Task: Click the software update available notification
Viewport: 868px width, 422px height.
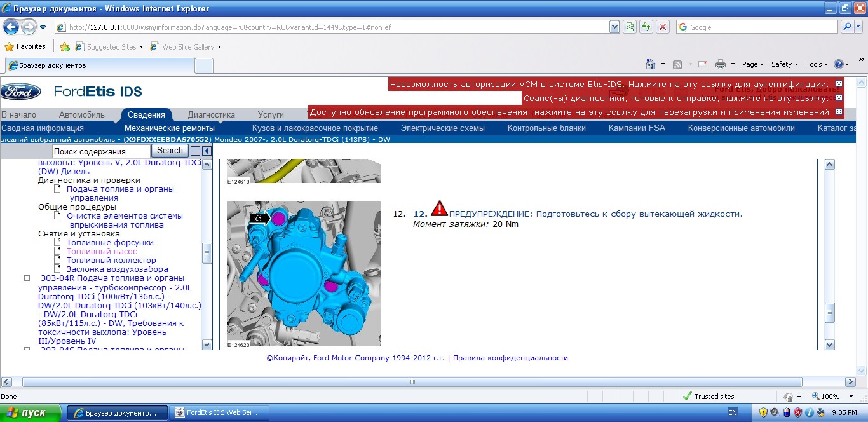Action: coord(569,112)
